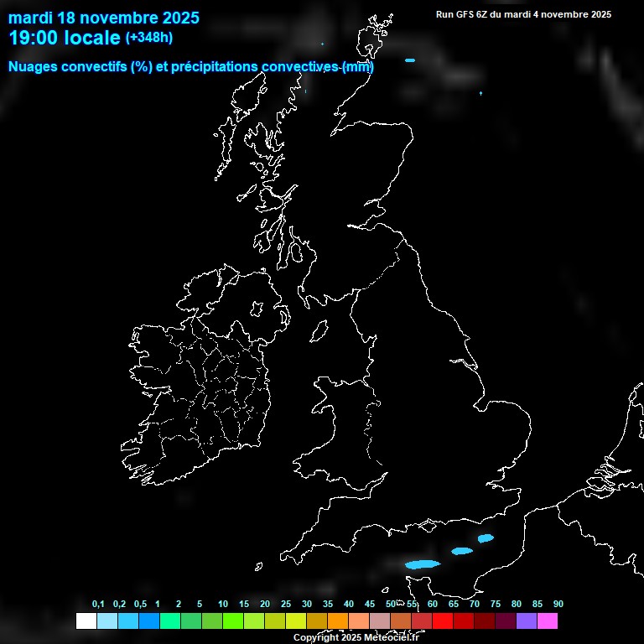Screen dimensions: 644x644
Task: Click the easternmost blue patch over southeast England
Action: pos(486,538)
